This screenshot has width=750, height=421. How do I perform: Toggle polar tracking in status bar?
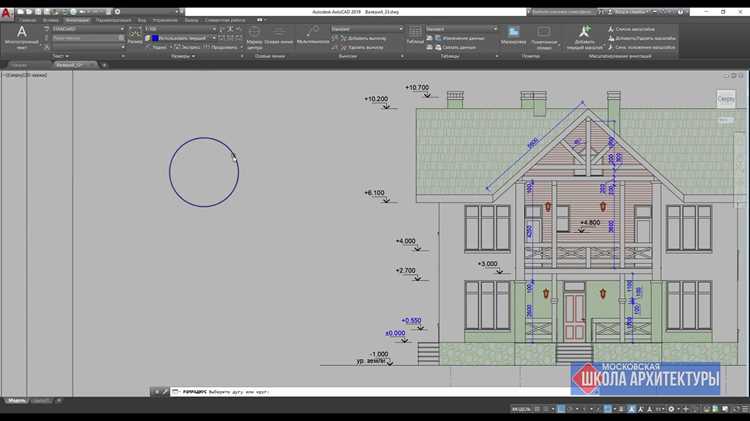click(570, 409)
